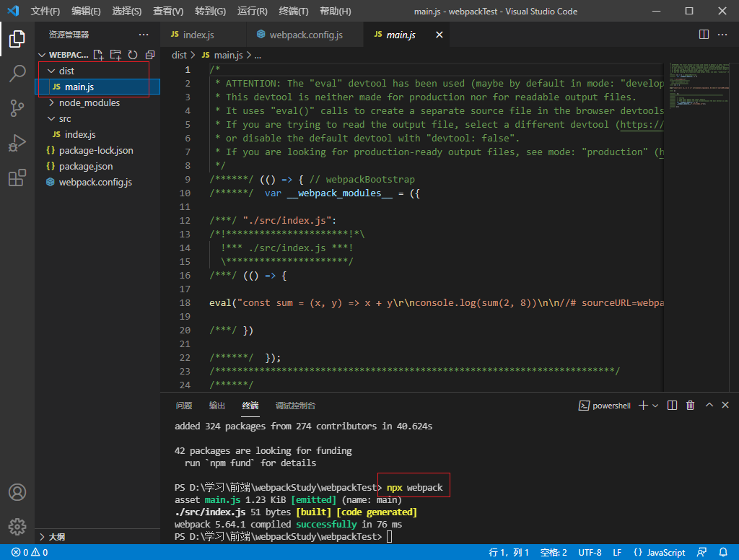The height and width of the screenshot is (560, 739).
Task: Open the 选择(S) menu
Action: (127, 12)
